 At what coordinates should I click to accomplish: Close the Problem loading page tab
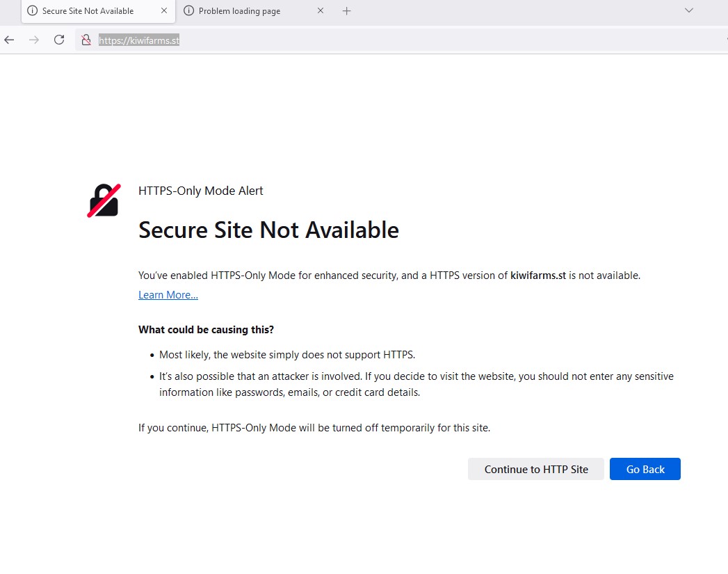321,10
